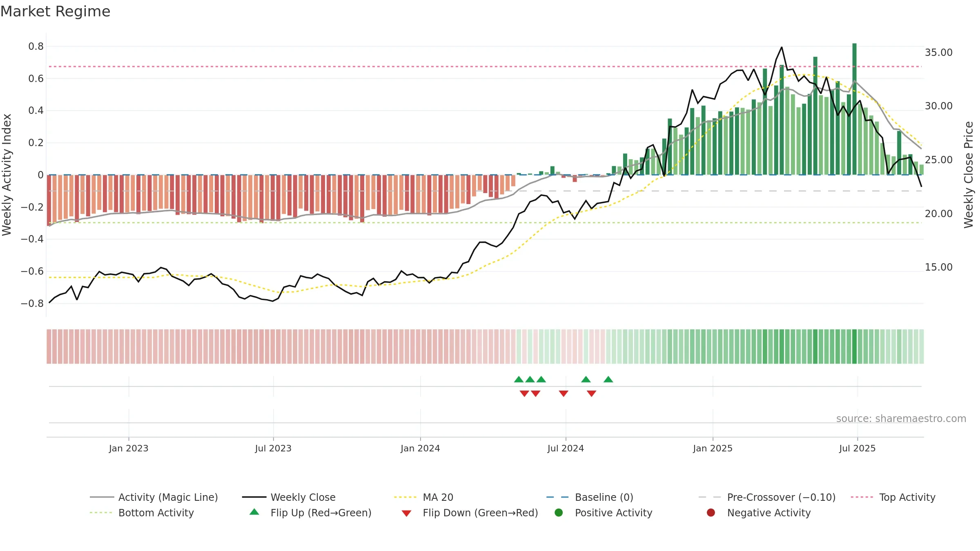This screenshot has width=980, height=551.
Task: Click the Jul 2024 axis label
Action: (x=566, y=449)
